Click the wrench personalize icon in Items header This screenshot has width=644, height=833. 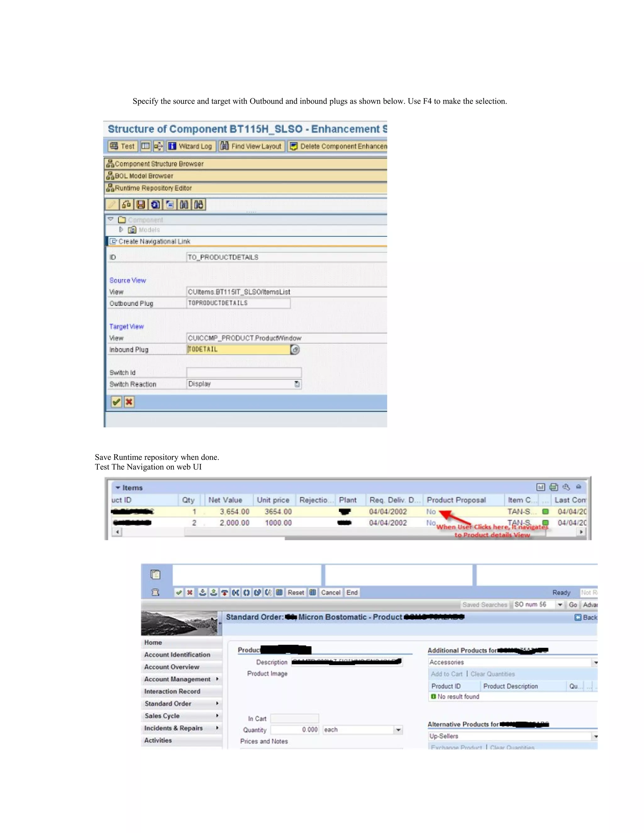click(x=566, y=487)
